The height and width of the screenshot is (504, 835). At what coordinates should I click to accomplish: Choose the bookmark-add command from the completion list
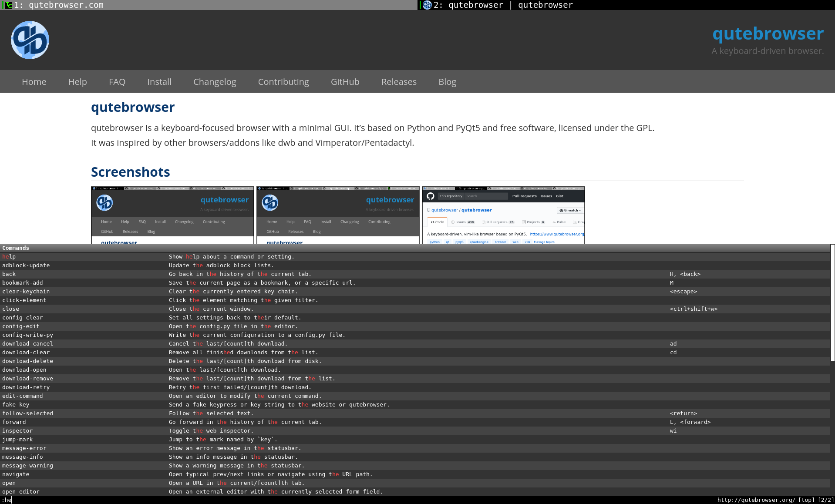pos(23,283)
